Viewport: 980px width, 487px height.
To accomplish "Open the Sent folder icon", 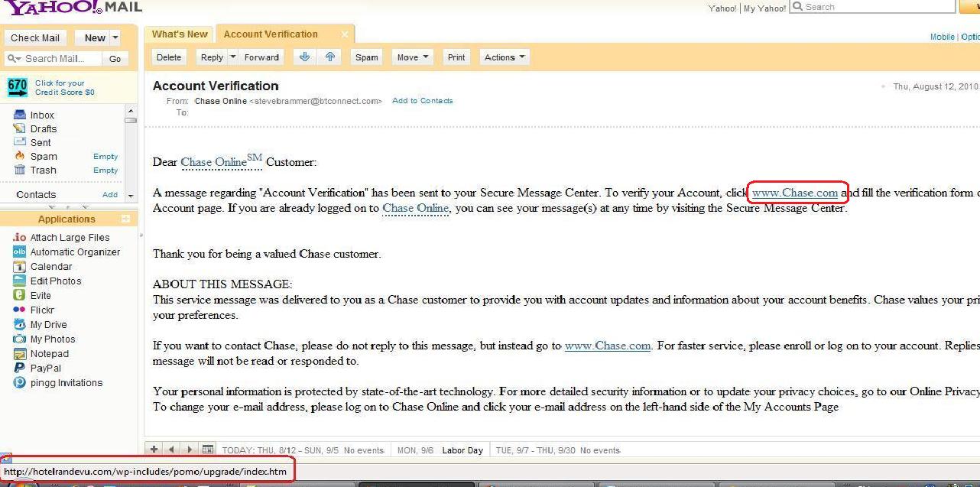I will tap(20, 142).
